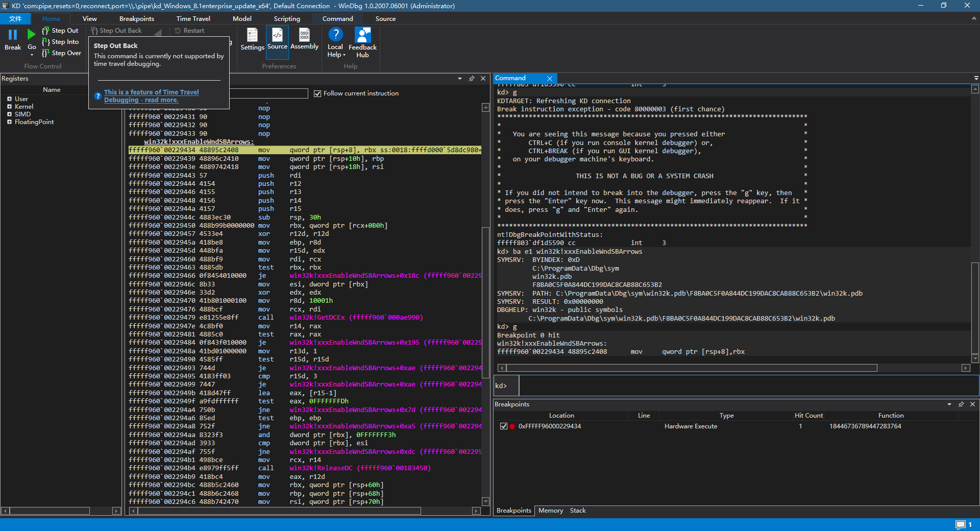Click the green Go play icon

[32, 35]
